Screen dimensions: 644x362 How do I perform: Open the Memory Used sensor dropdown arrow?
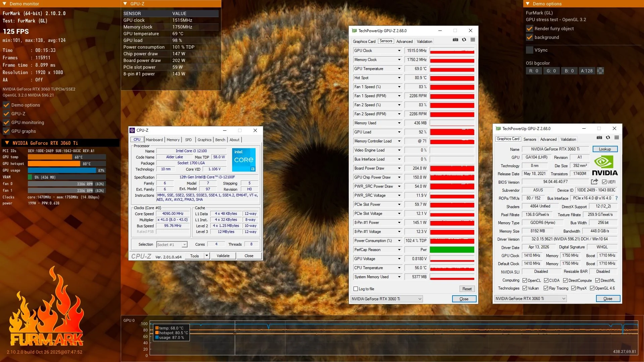tap(399, 123)
